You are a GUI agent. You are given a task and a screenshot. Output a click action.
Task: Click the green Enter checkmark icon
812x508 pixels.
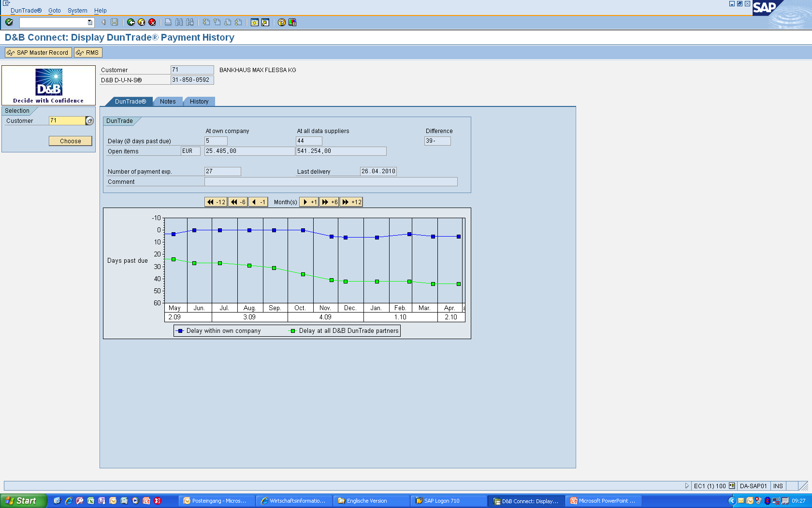tap(9, 22)
